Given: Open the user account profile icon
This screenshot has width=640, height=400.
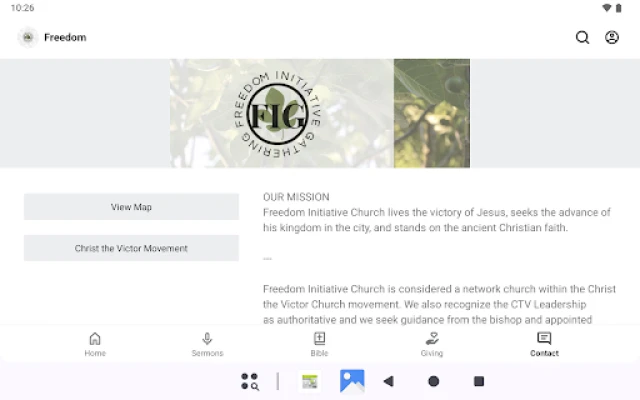Looking at the screenshot, I should point(611,38).
